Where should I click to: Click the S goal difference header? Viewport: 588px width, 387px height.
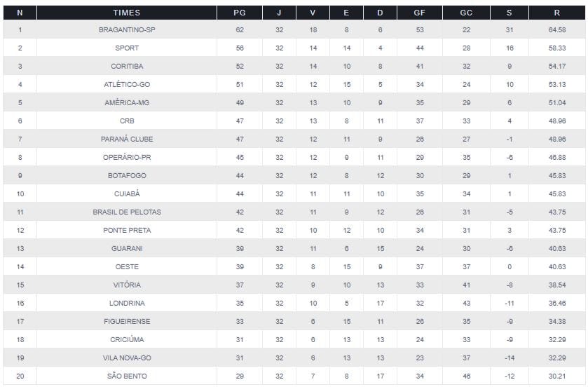pos(510,13)
